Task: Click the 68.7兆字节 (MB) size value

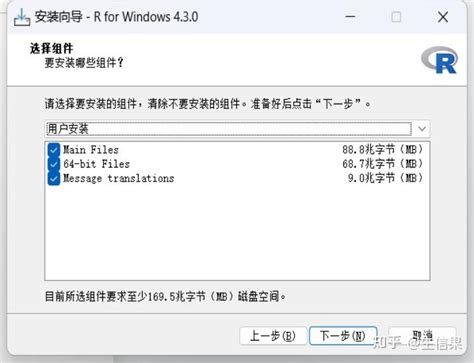Action: click(x=383, y=164)
